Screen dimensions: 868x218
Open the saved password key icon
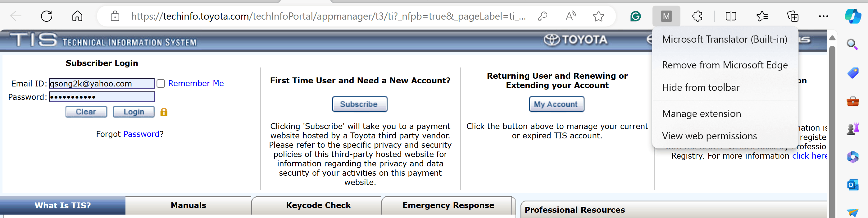coord(543,16)
